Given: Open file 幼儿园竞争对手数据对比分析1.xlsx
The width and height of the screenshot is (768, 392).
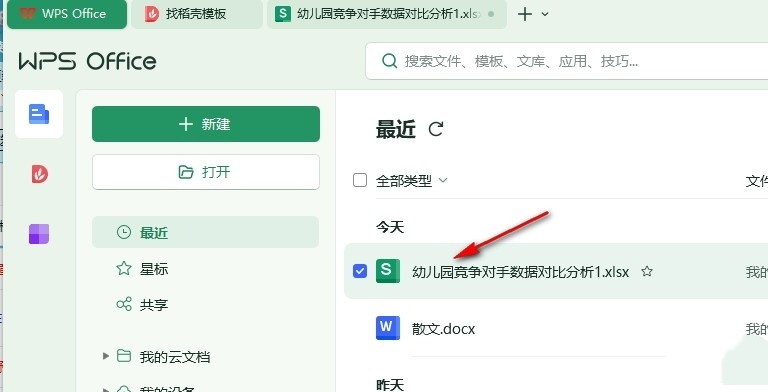Looking at the screenshot, I should (x=520, y=271).
